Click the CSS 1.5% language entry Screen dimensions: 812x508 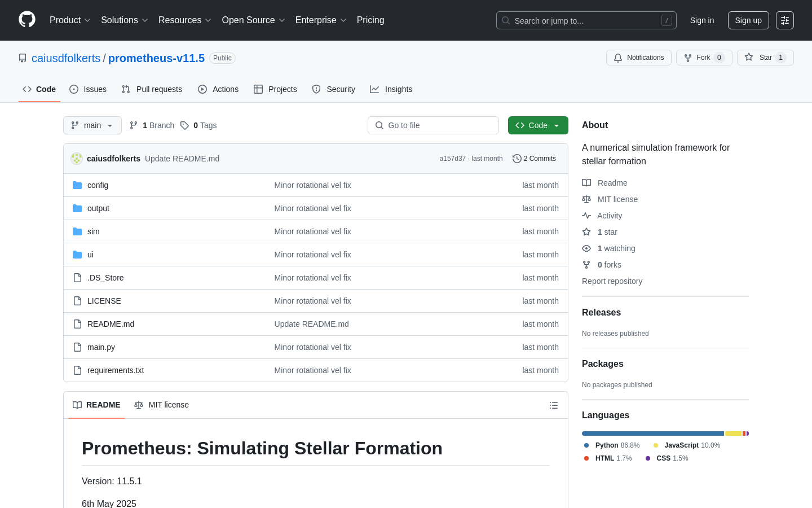click(x=667, y=458)
